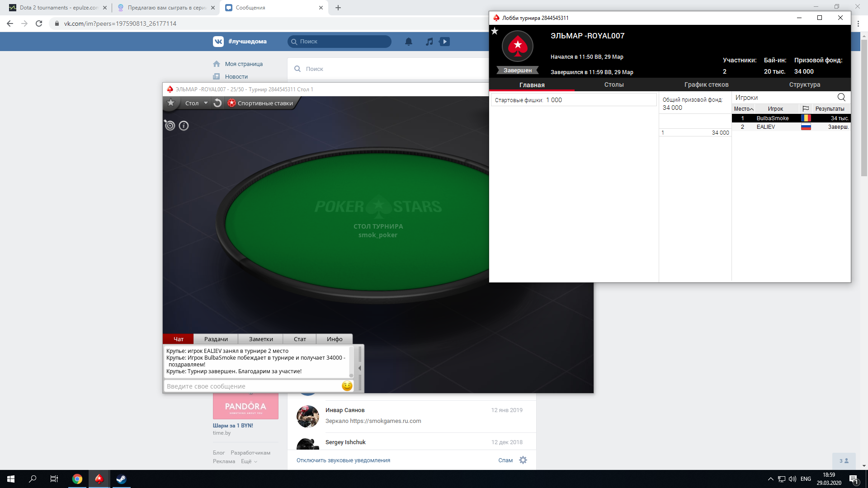This screenshot has width=868, height=488.
Task: Go to Моя страница in the VK sidebar
Action: click(244, 64)
